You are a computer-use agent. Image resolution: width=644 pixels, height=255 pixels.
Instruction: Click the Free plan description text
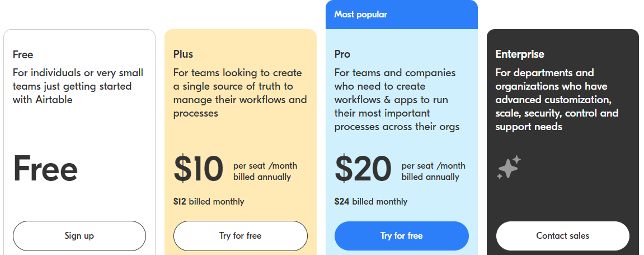(78, 86)
